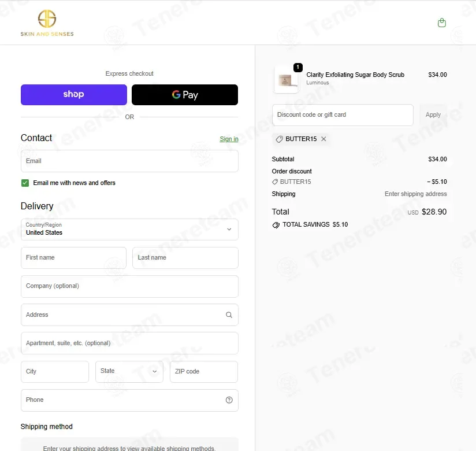476x451 pixels.
Task: Click the Sign in link
Action: coord(229,139)
